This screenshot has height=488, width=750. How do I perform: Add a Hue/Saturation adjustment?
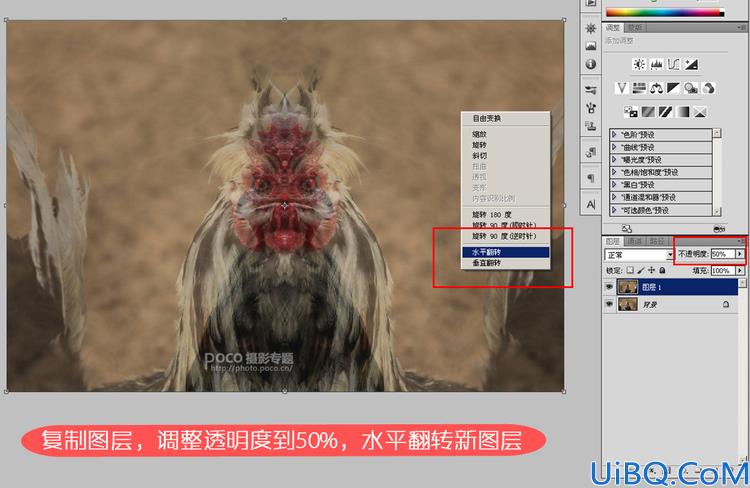(639, 88)
